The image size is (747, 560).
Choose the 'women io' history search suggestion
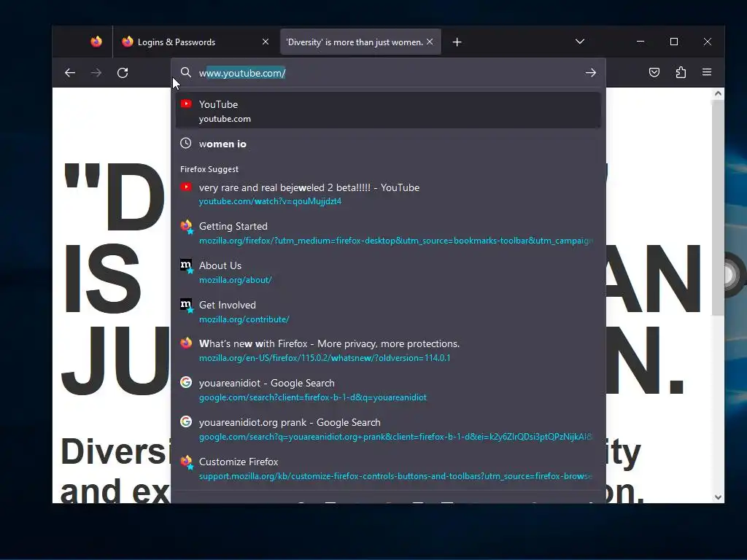pyautogui.click(x=388, y=144)
